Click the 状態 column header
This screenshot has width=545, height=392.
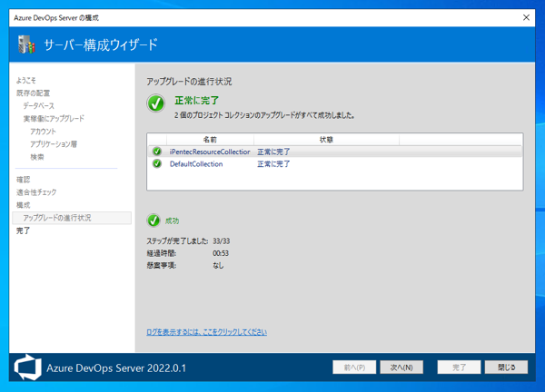click(x=326, y=140)
